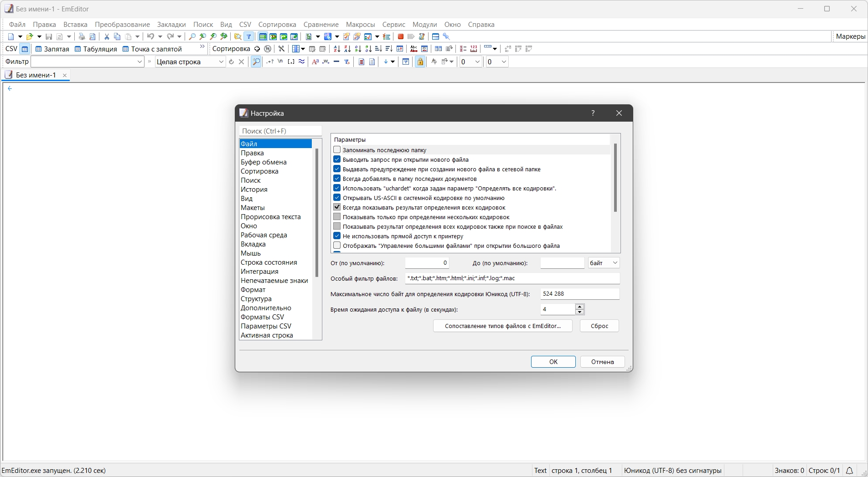Click the Undo arrow icon
This screenshot has height=477, width=868.
point(150,36)
